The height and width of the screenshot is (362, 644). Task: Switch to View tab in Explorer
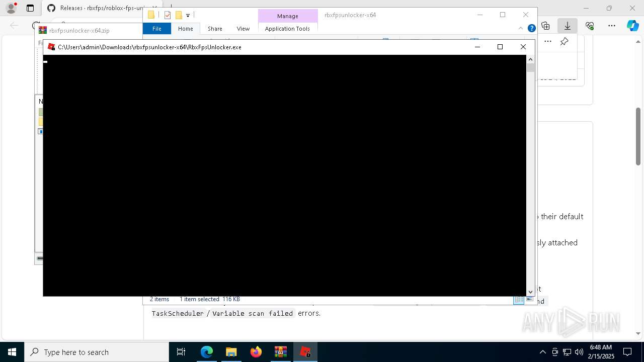243,29
